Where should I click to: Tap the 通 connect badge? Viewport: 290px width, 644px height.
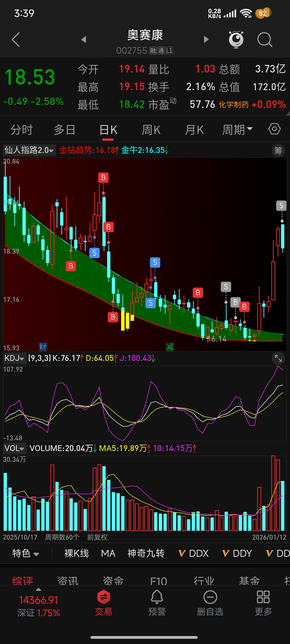tap(161, 51)
